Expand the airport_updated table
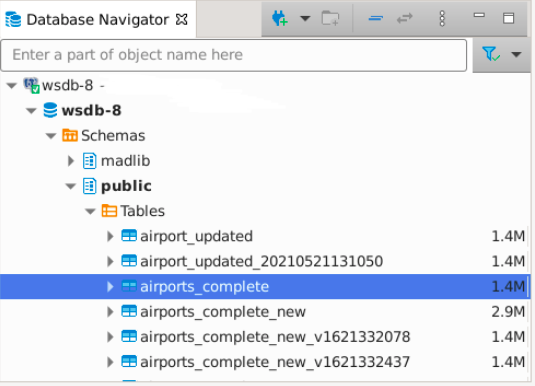This screenshot has height=386, width=535. point(110,236)
